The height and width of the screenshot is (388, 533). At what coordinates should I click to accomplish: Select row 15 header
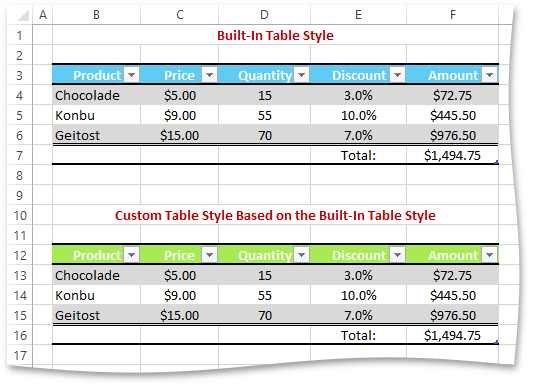(20, 316)
